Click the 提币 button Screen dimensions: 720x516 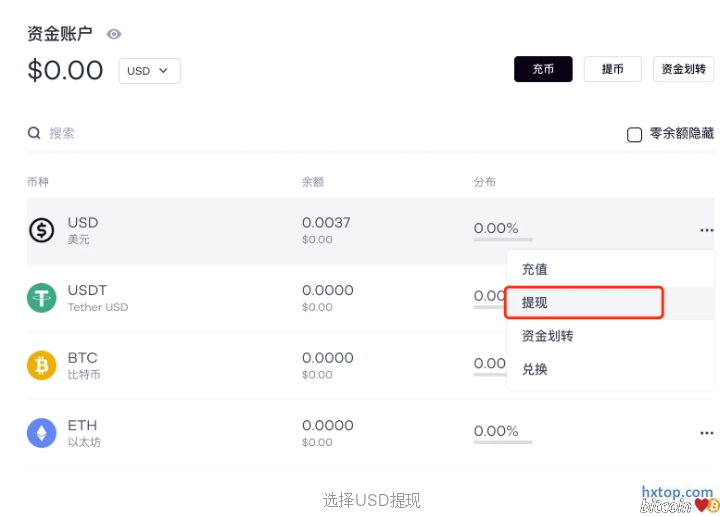coord(612,69)
